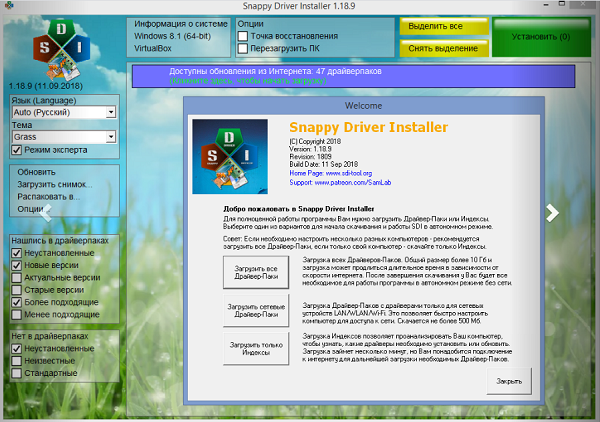Click Загрузить все Драйвер-Паки button
Image resolution: width=600 pixels, height=422 pixels.
tap(256, 272)
